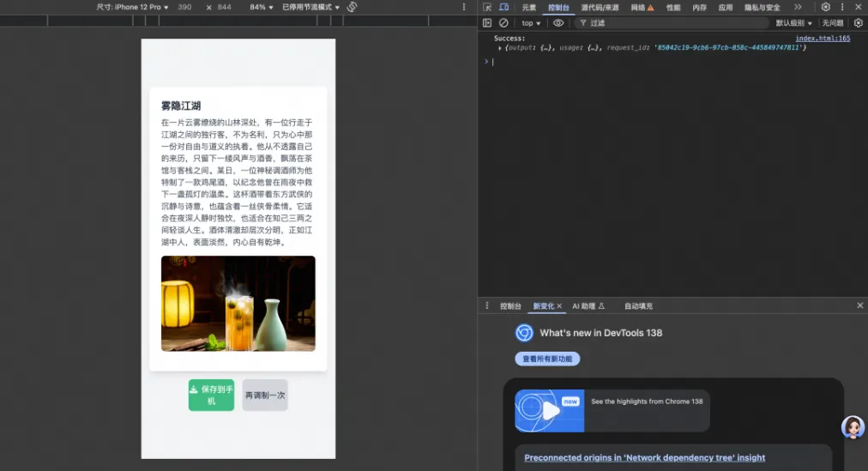Image resolution: width=868 pixels, height=471 pixels.
Task: Open console settings gear beside 无问题
Action: 858,23
